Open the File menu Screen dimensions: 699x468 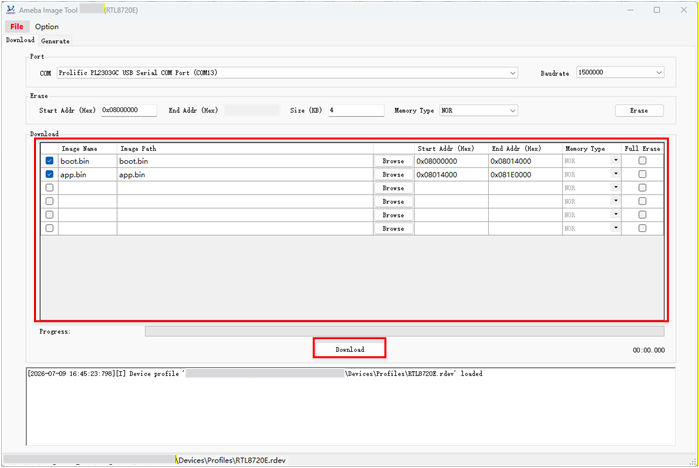tap(17, 26)
